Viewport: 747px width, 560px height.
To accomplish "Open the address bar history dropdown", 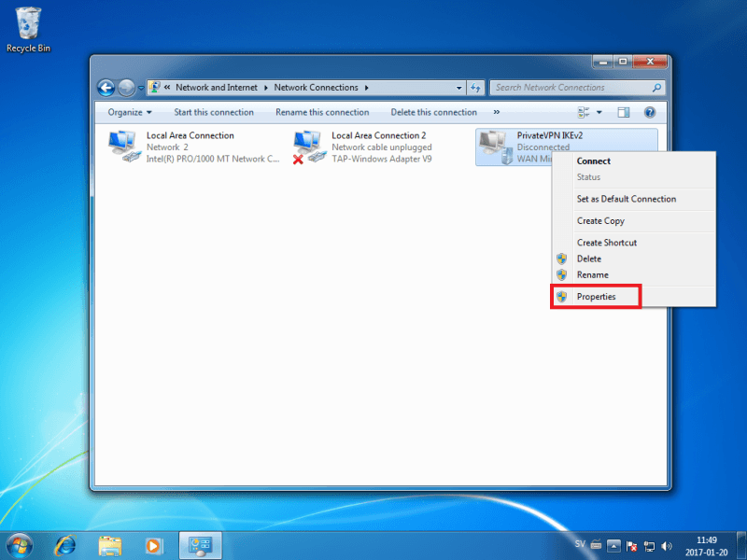I will pos(458,88).
